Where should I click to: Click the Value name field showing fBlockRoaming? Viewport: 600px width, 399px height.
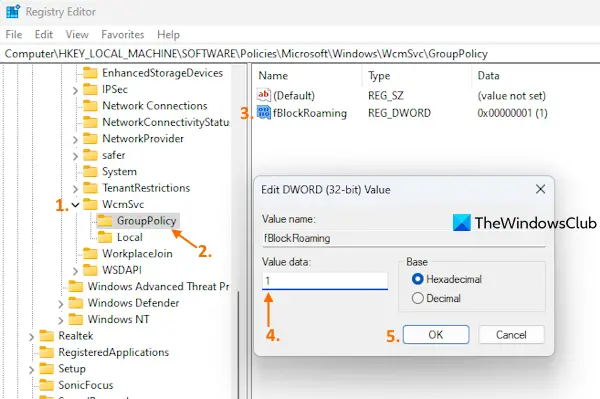click(x=404, y=238)
